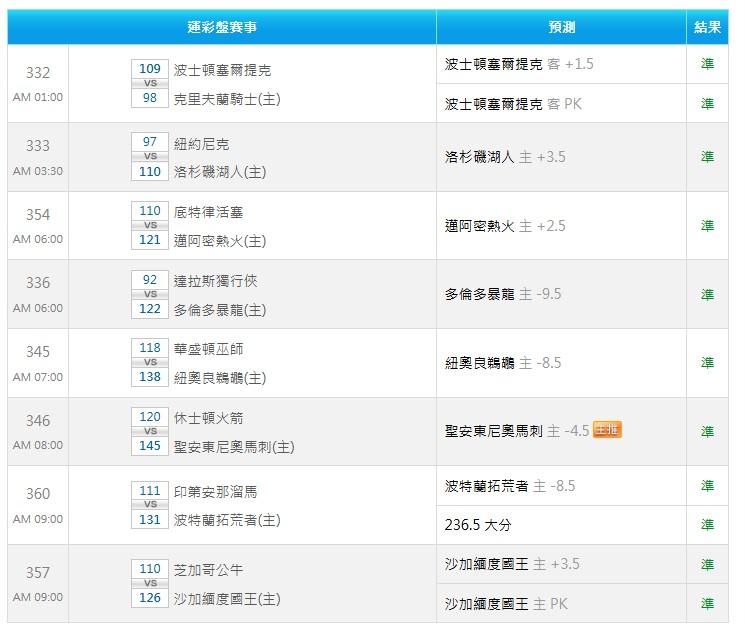The width and height of the screenshot is (745, 627).
Task: Click prediction 波特蘭拓荒者 主 -8.5
Action: click(x=510, y=486)
